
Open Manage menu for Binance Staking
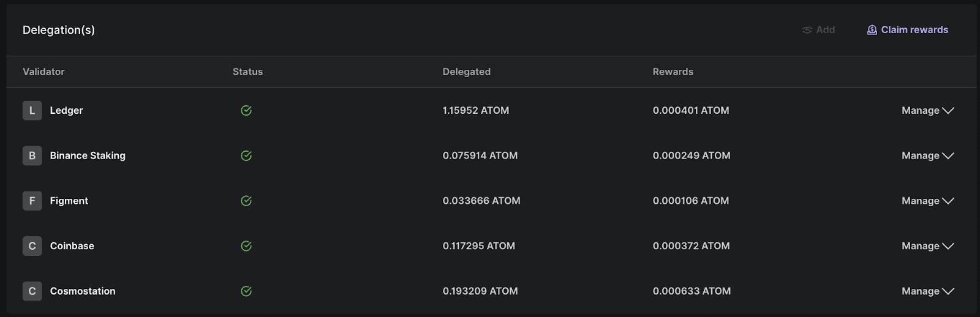(x=928, y=156)
